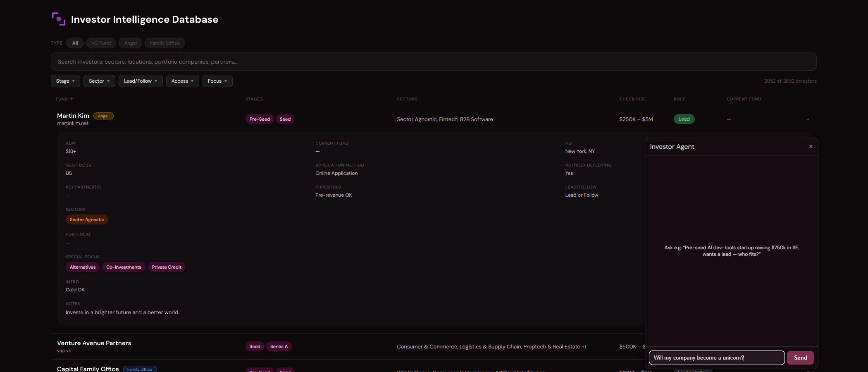Click the Investor Intelligence Database logo icon
The image size is (868, 372).
(59, 19)
